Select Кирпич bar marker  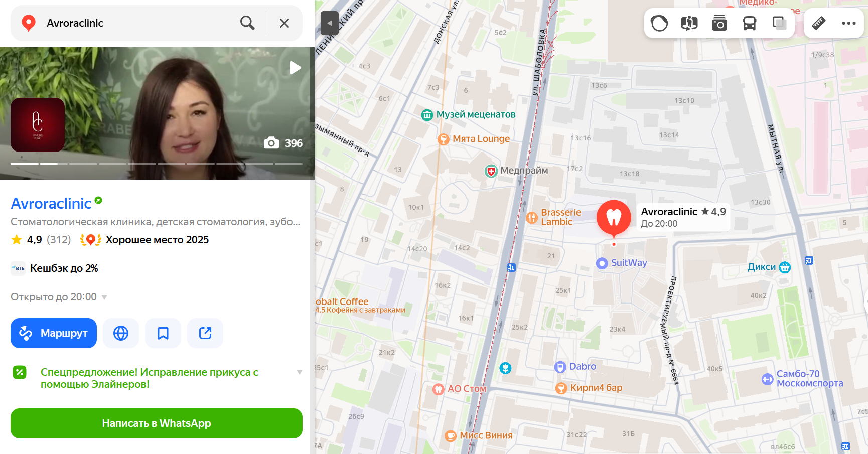[x=589, y=388]
